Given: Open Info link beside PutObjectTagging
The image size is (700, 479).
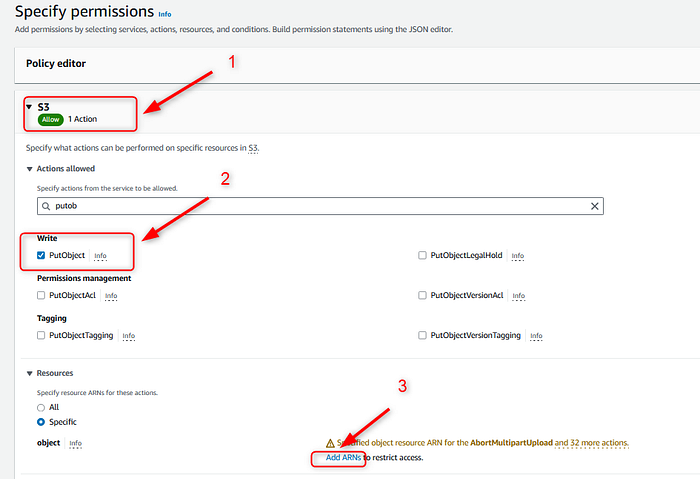Looking at the screenshot, I should click(x=129, y=336).
